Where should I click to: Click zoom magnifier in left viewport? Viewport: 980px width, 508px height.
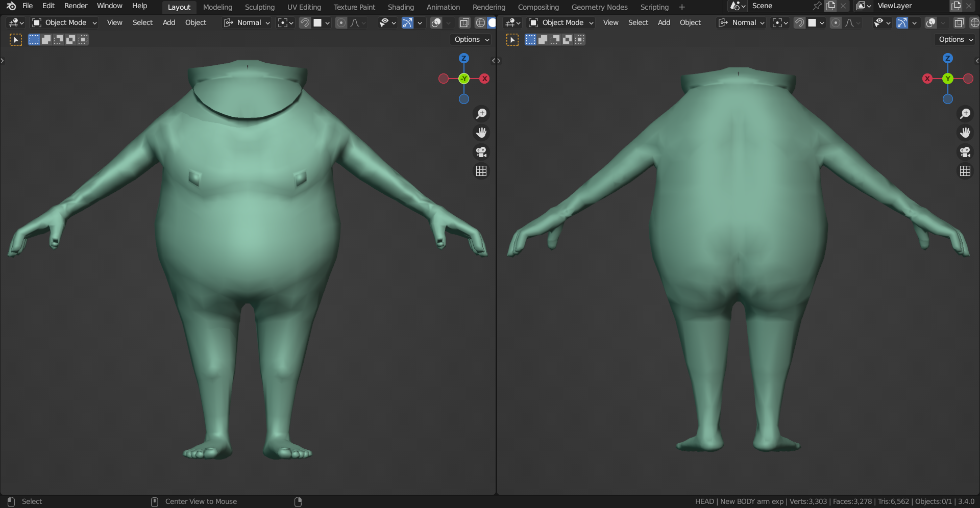481,113
